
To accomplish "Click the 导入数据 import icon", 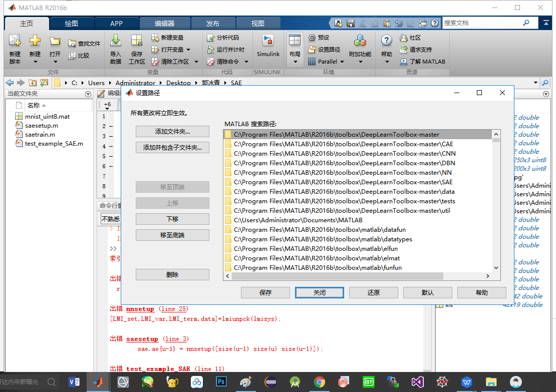I will 116,49.
